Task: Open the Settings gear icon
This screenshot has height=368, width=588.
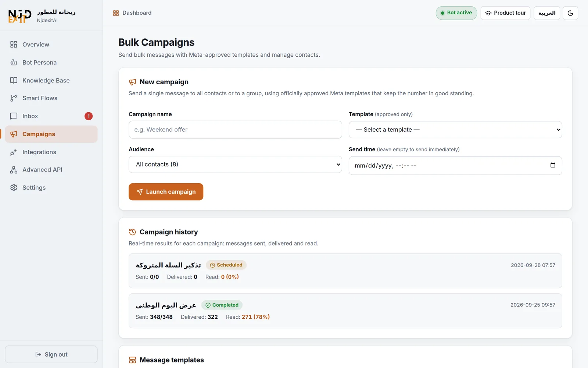Action: click(x=14, y=188)
